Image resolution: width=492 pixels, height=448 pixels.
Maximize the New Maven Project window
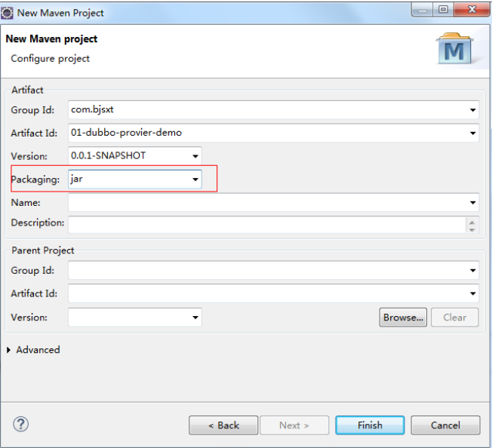pyautogui.click(x=443, y=10)
